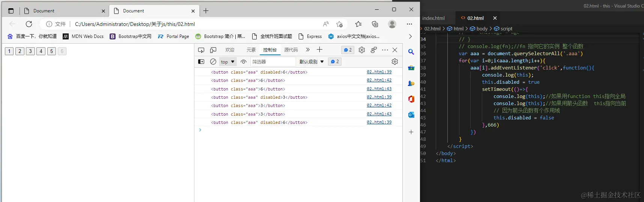644x202 pixels.
Task: Clear the console with the clear icon
Action: point(213,62)
